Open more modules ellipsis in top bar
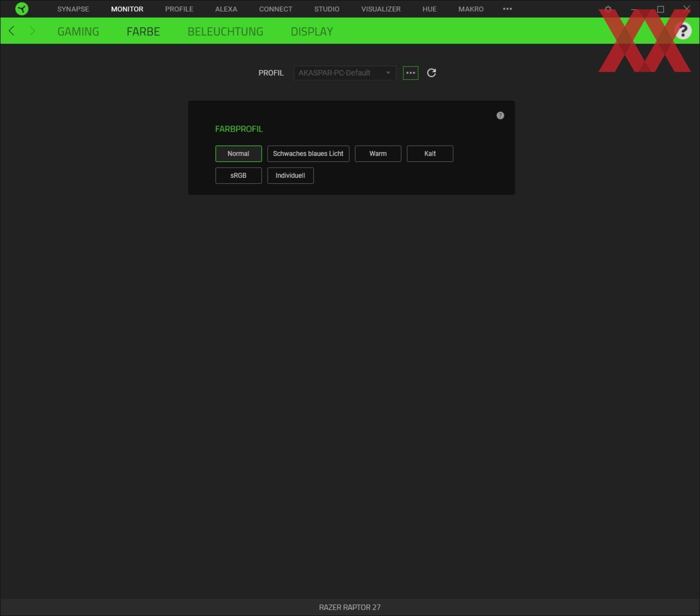The image size is (700, 616). click(507, 9)
